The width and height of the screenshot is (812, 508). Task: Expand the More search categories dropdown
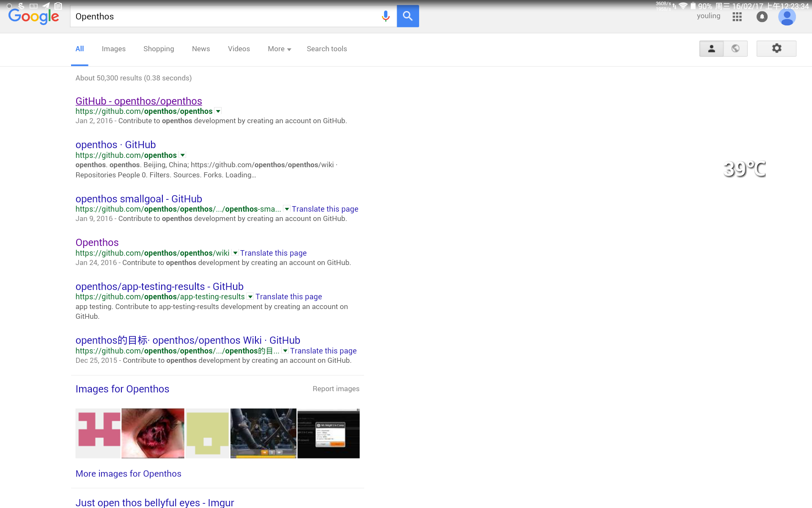280,49
